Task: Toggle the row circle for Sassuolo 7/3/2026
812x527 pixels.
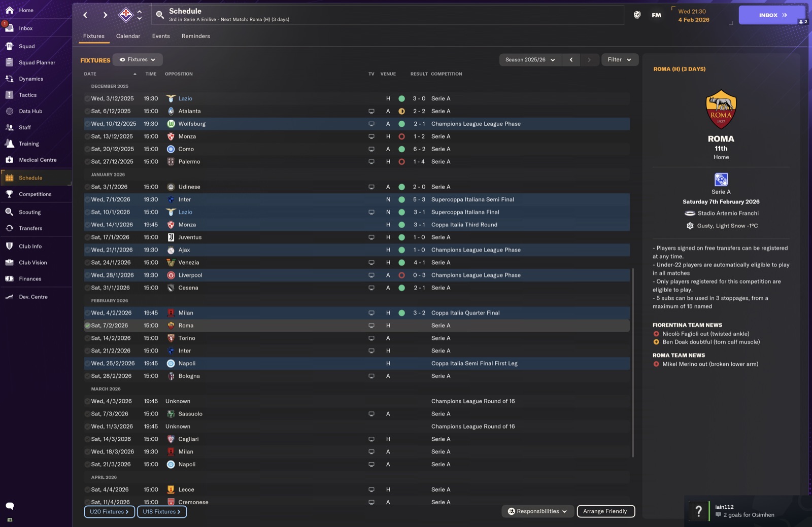Action: click(x=87, y=414)
